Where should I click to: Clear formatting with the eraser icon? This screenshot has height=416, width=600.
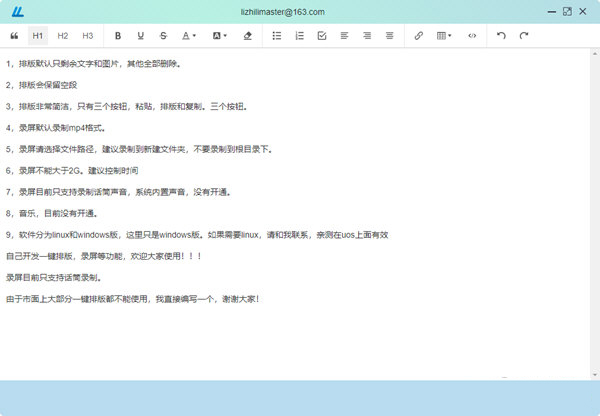(x=248, y=35)
